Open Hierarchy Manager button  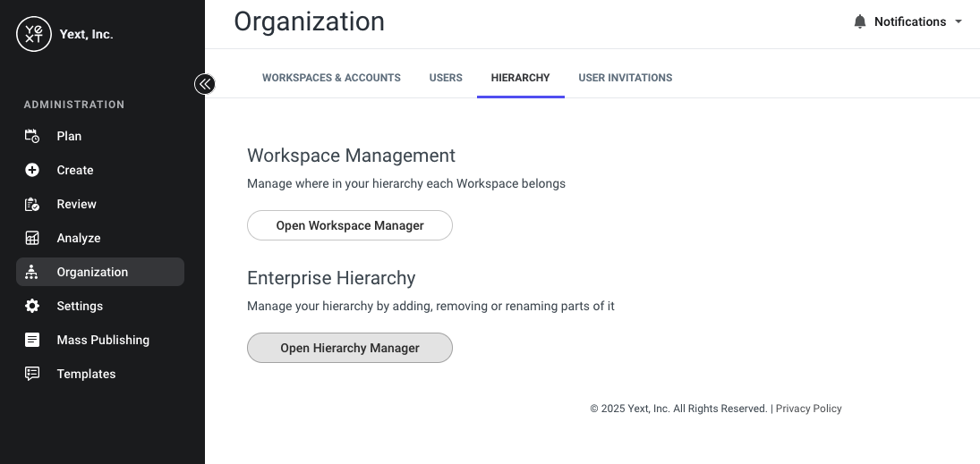pyautogui.click(x=350, y=348)
